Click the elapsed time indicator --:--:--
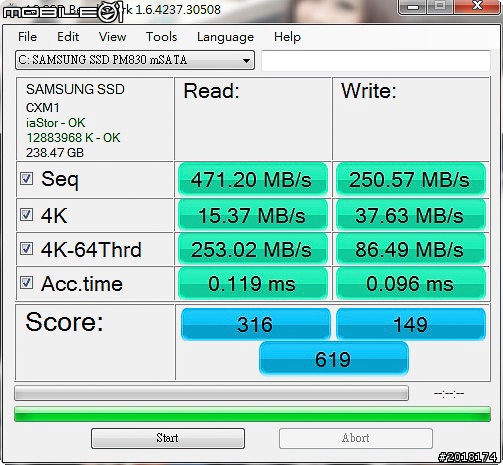The height and width of the screenshot is (465, 503). click(449, 394)
